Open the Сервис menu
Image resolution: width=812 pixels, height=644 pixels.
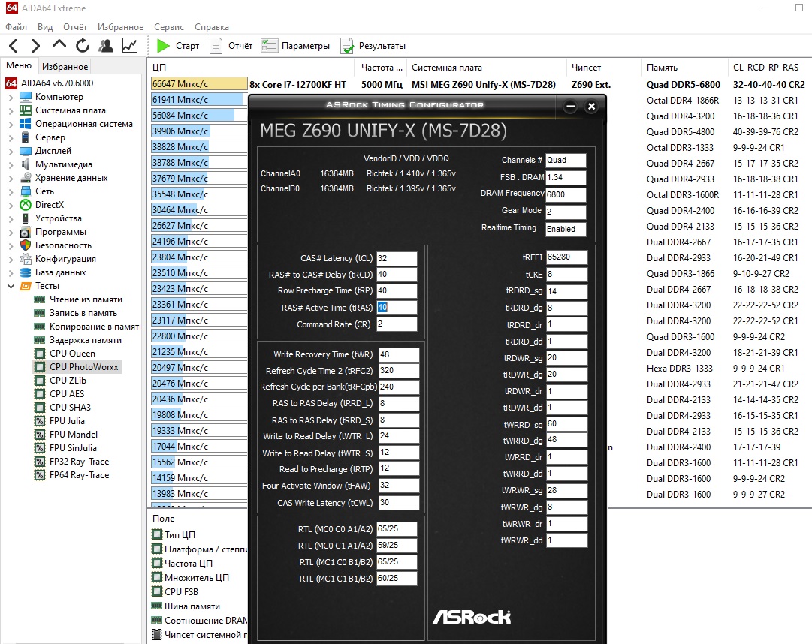tap(169, 27)
